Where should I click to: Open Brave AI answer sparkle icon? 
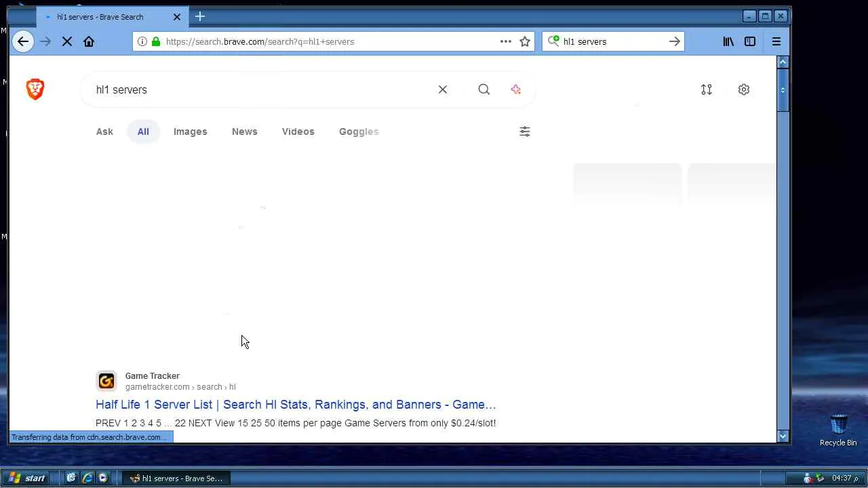click(516, 89)
